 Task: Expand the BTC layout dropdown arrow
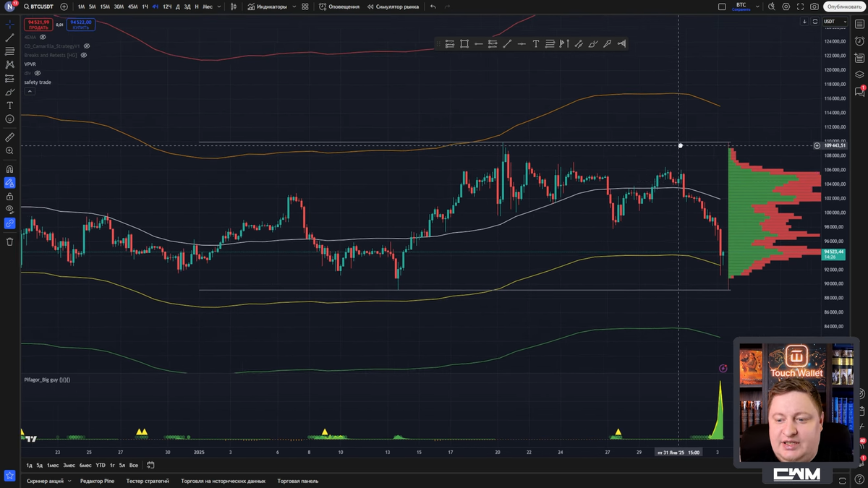point(757,7)
